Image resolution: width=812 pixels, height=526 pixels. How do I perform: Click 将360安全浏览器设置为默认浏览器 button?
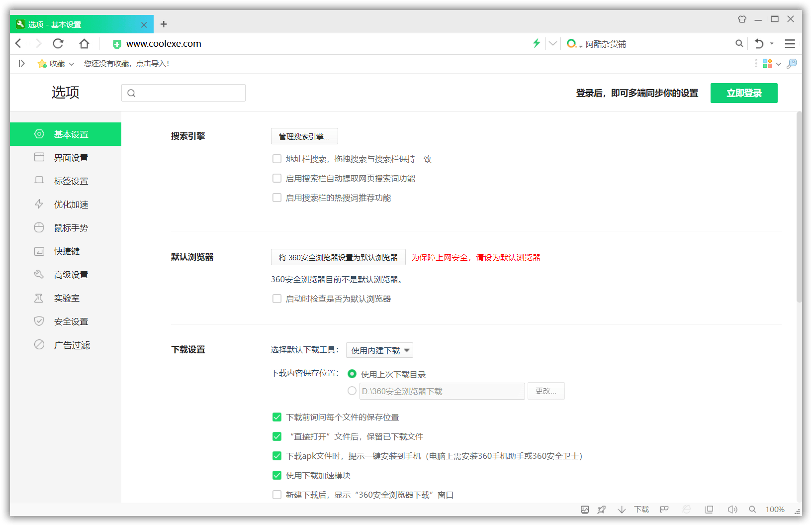338,257
